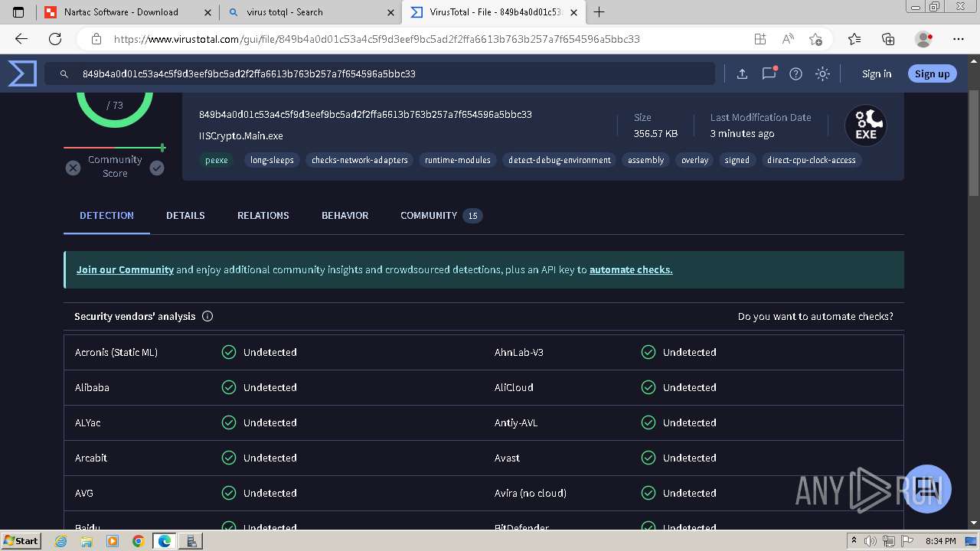This screenshot has width=980, height=551.
Task: Click the AliCloud undetected check icon
Action: click(648, 387)
